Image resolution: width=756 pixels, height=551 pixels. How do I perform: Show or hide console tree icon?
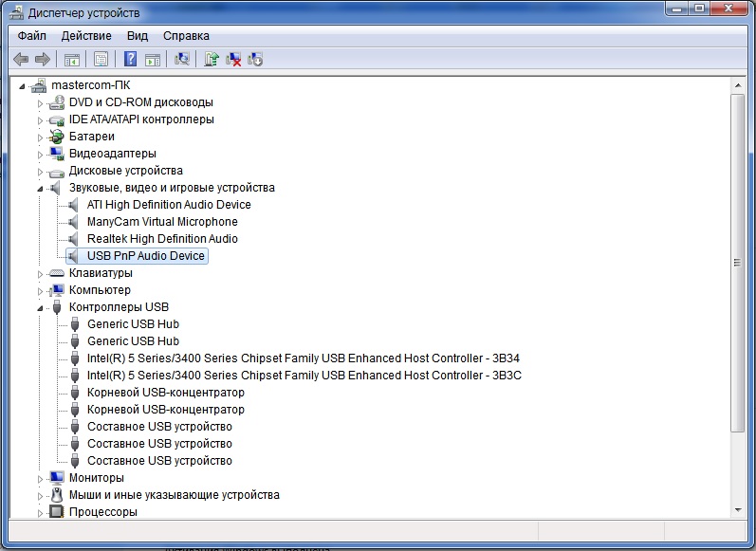pos(71,59)
